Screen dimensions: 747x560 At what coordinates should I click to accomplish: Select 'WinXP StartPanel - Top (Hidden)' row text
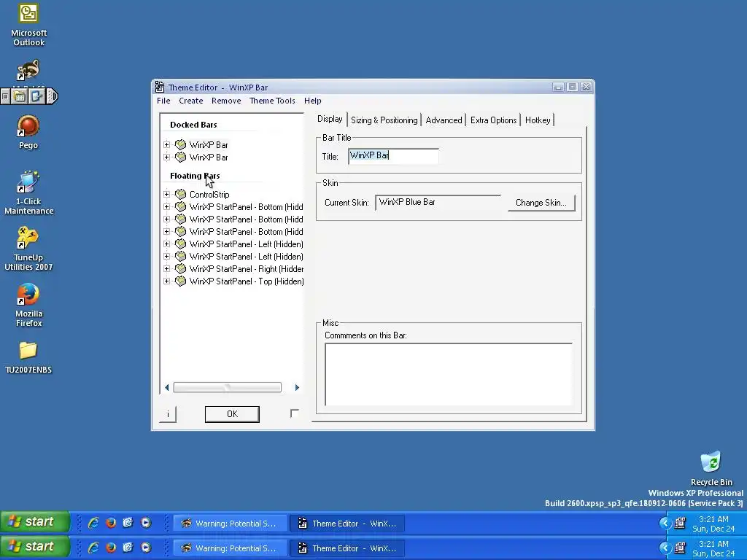click(247, 281)
